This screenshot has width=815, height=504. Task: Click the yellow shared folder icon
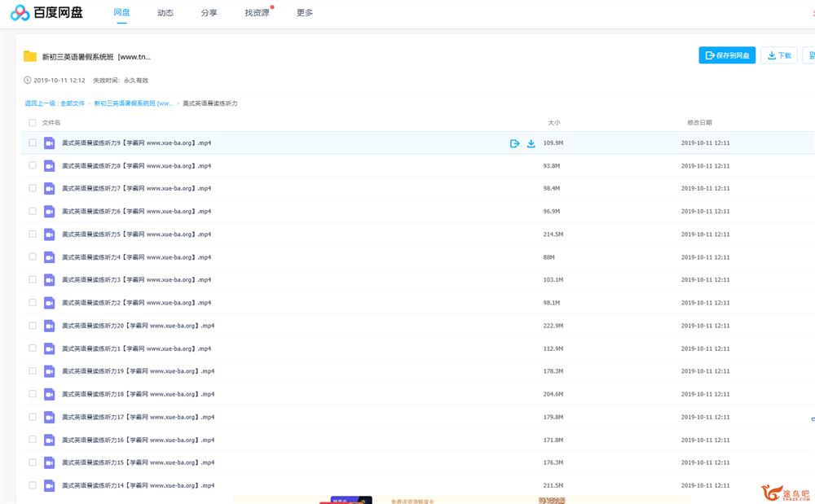coord(30,56)
